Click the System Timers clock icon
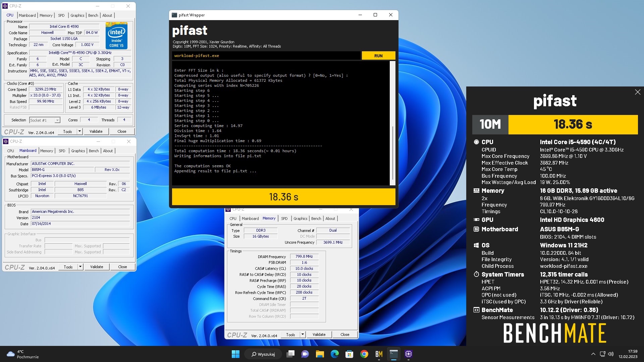This screenshot has width=644, height=362. pos(476,274)
